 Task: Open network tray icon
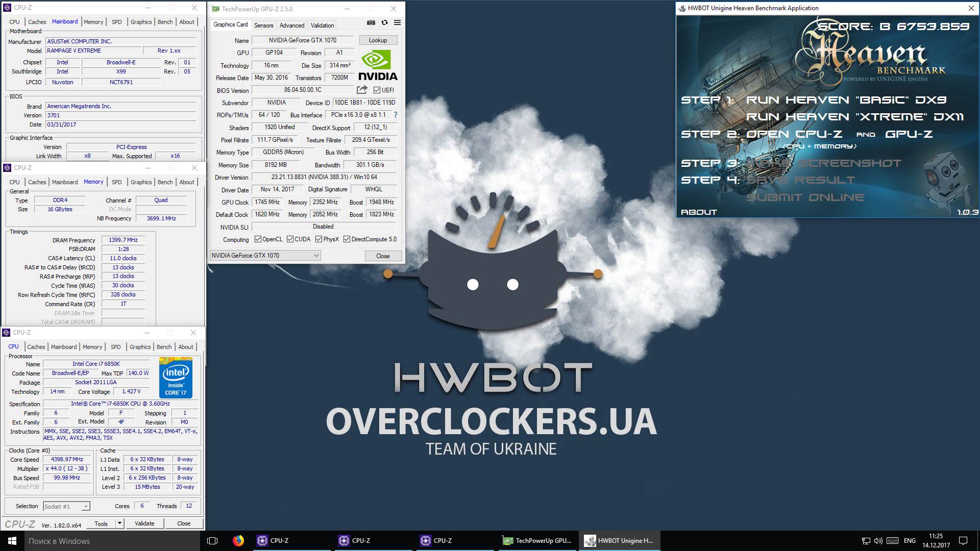click(x=866, y=541)
